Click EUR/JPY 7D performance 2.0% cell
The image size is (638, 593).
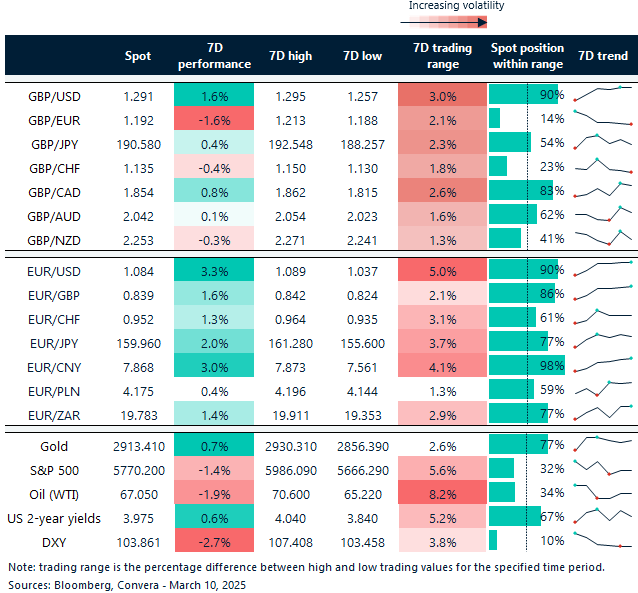[x=214, y=341]
